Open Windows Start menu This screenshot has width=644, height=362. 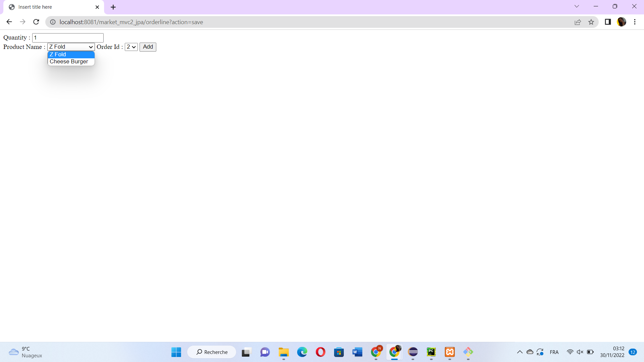(176, 352)
